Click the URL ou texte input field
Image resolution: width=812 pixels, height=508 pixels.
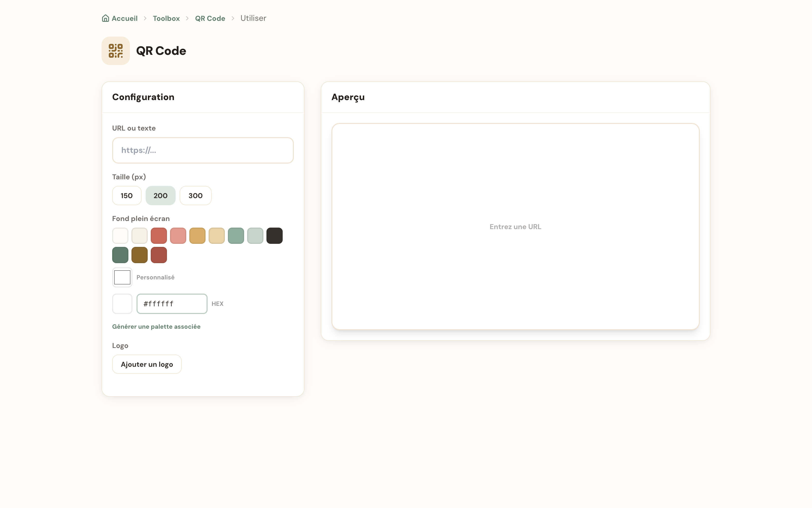click(x=203, y=150)
